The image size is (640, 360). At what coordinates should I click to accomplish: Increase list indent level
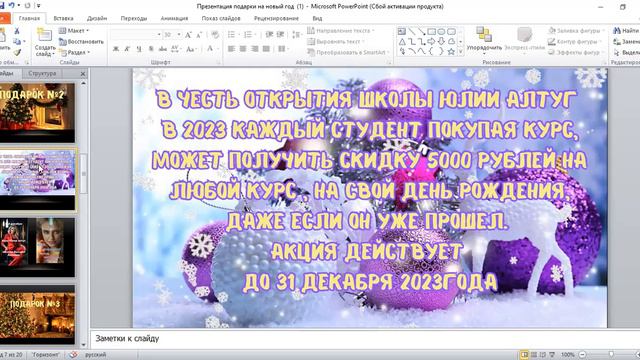(280, 35)
